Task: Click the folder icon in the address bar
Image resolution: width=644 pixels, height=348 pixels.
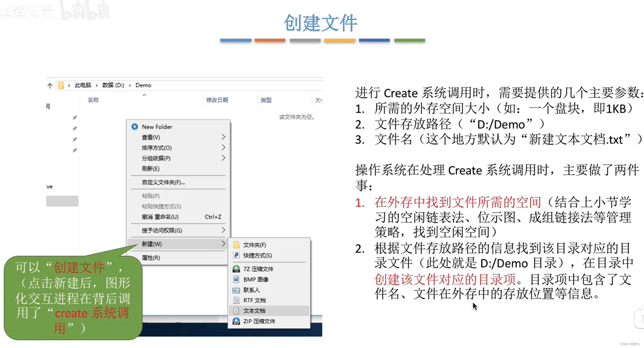Action: pos(61,85)
